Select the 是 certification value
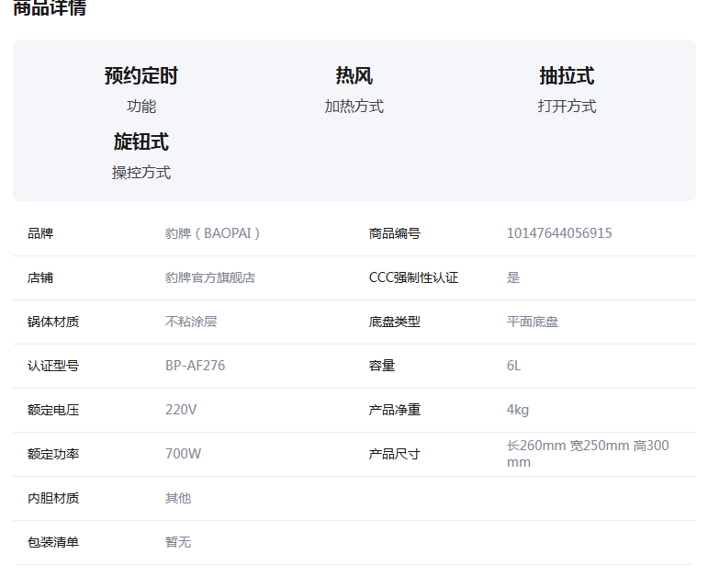The height and width of the screenshot is (588, 708). pos(513,277)
